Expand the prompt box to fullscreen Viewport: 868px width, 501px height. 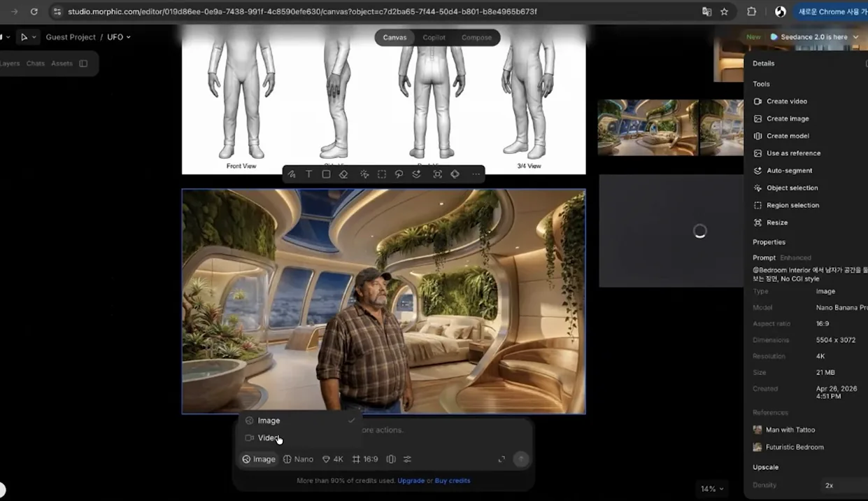click(x=501, y=459)
